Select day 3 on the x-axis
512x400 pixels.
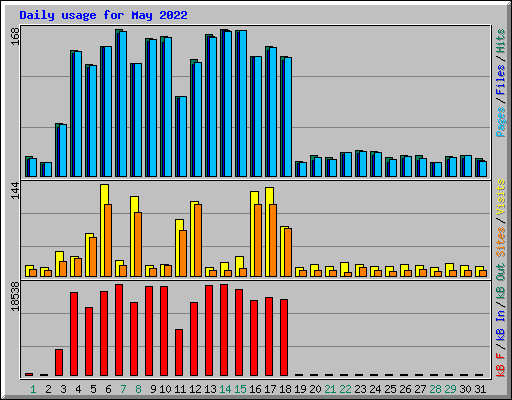[63, 389]
